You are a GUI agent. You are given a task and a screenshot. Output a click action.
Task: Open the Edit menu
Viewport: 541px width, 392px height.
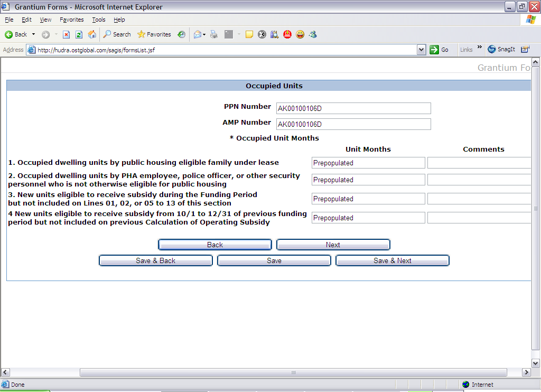pos(26,20)
